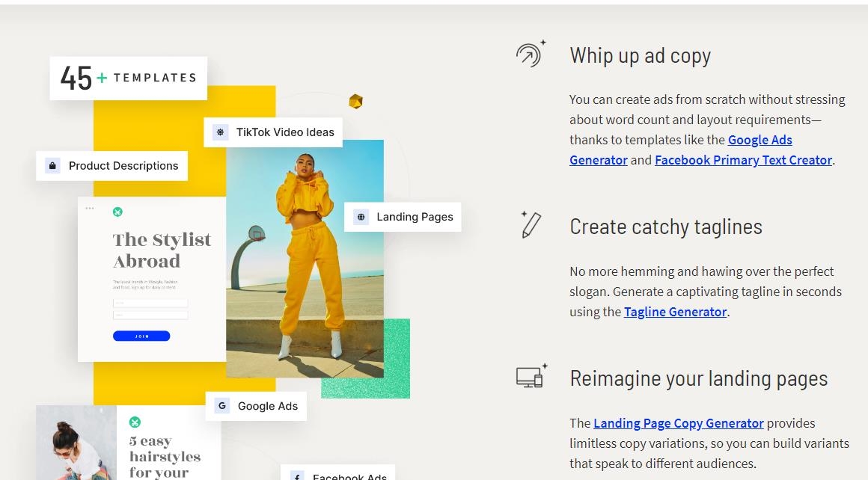The width and height of the screenshot is (868, 480).
Task: Click the second input field above JOIN
Action: click(x=150, y=316)
